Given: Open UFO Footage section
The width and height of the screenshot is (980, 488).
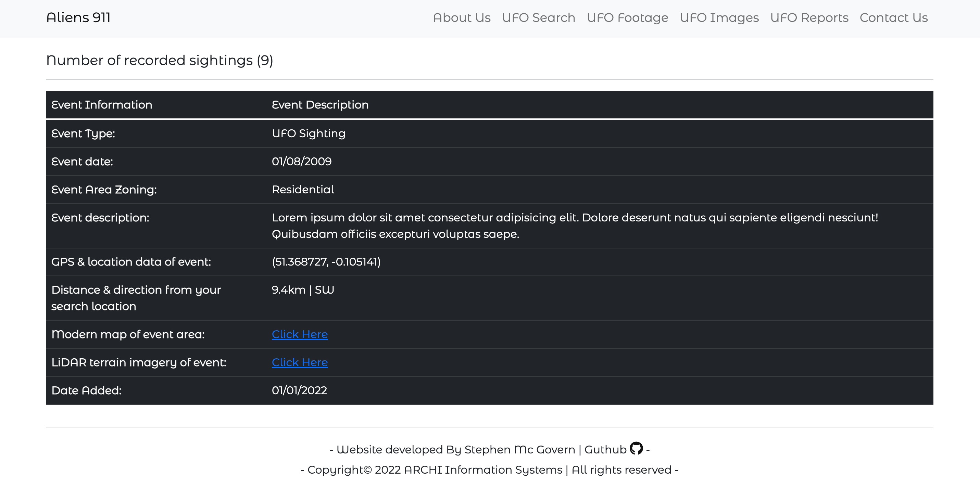Looking at the screenshot, I should 627,17.
